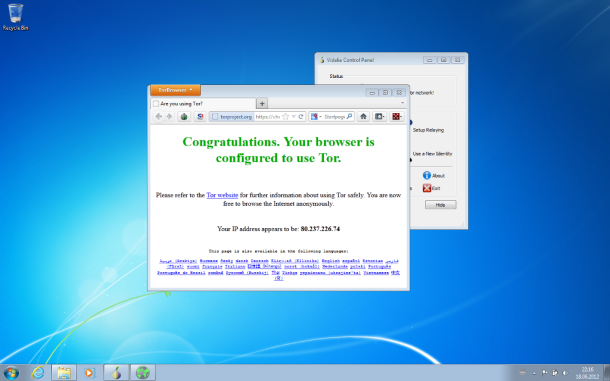Click Exit in Vidalia Control Panel

(432, 188)
